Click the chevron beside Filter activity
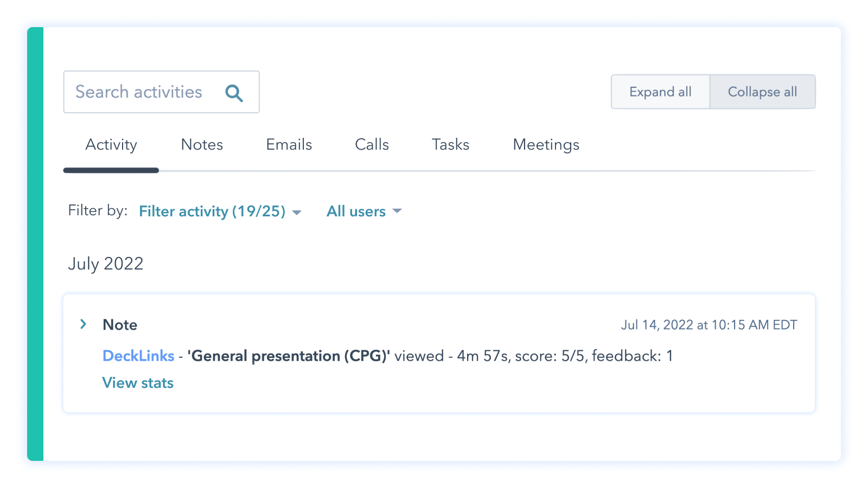The image size is (868, 488). click(297, 213)
